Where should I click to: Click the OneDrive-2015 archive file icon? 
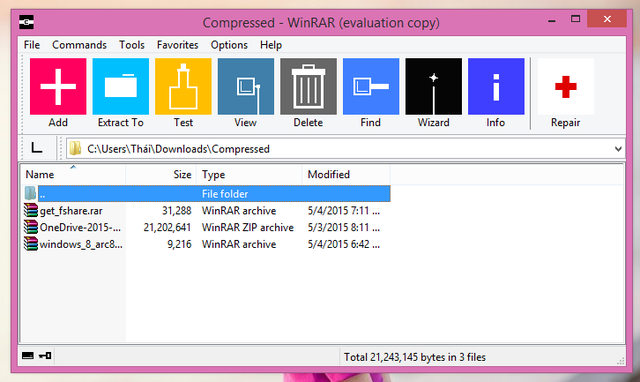point(31,227)
